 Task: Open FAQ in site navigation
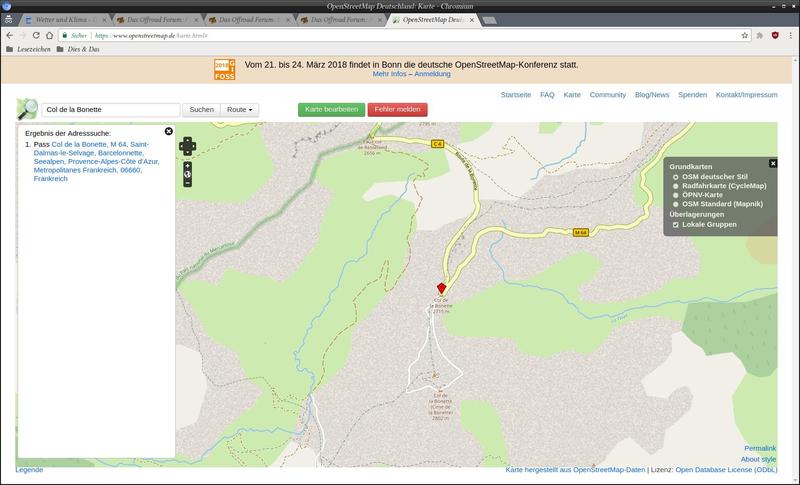(x=547, y=95)
